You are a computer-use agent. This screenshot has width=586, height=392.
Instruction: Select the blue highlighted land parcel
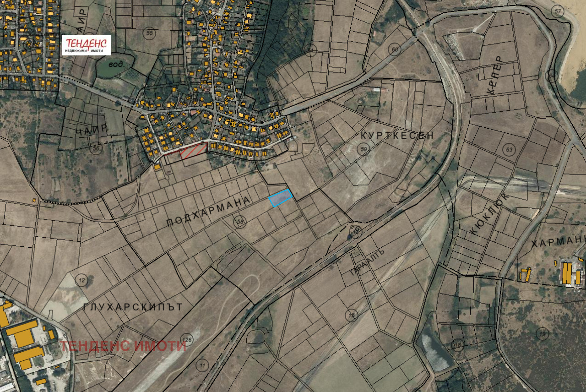[280, 198]
